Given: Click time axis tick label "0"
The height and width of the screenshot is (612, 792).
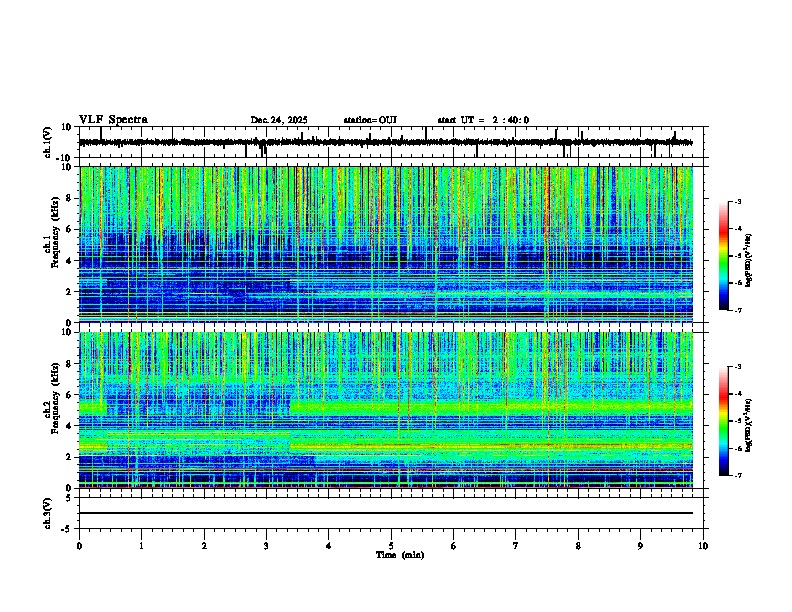Looking at the screenshot, I should tap(79, 546).
